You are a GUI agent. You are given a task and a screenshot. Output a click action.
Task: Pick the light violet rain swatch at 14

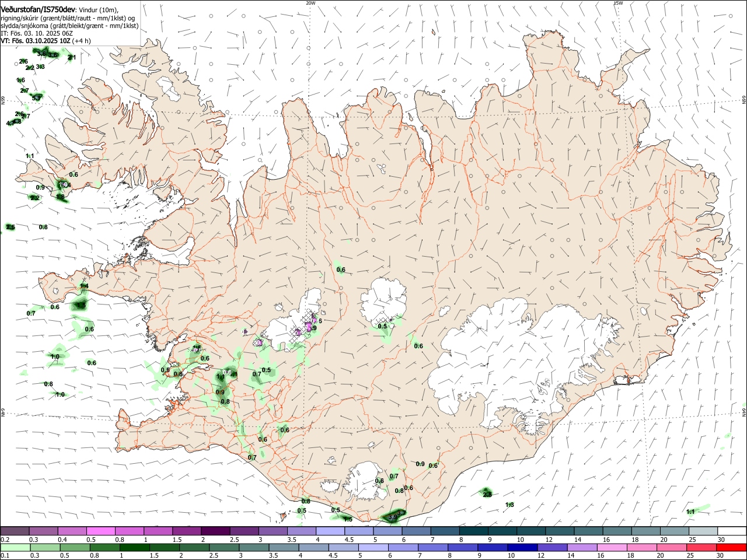583,547
